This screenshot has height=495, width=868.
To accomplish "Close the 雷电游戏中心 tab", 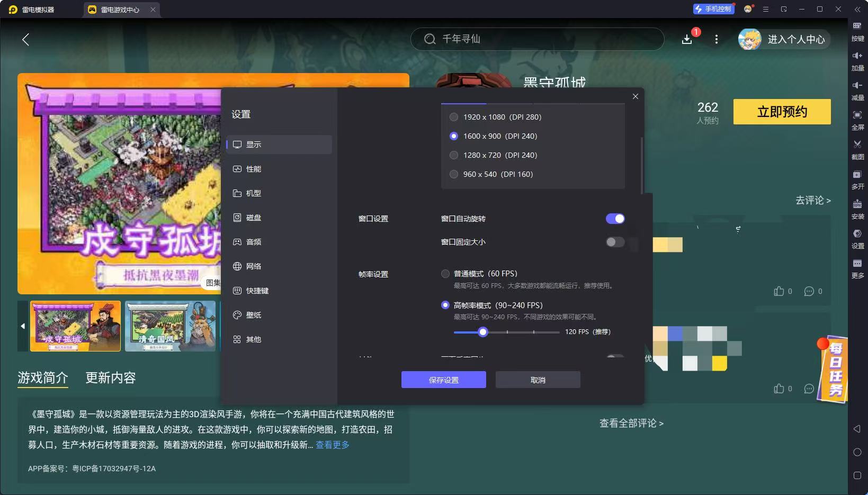I will [x=153, y=10].
